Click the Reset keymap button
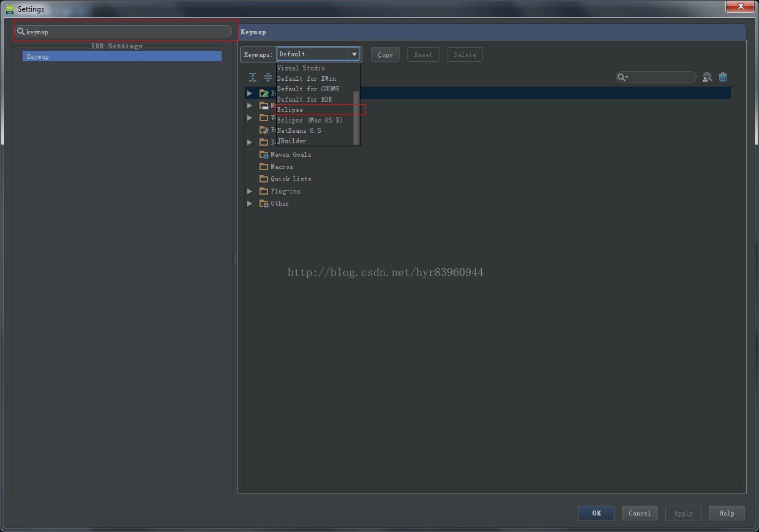Viewport: 759px width, 532px height. [423, 54]
